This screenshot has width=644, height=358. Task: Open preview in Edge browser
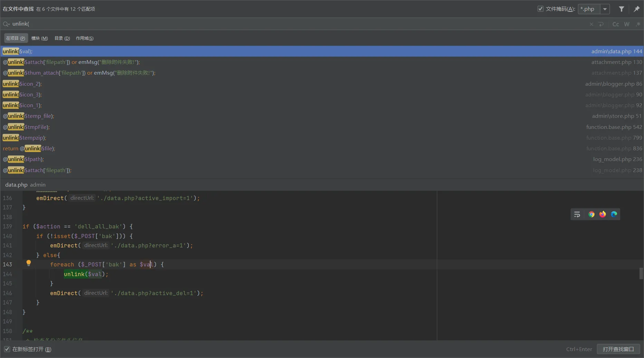coord(614,214)
